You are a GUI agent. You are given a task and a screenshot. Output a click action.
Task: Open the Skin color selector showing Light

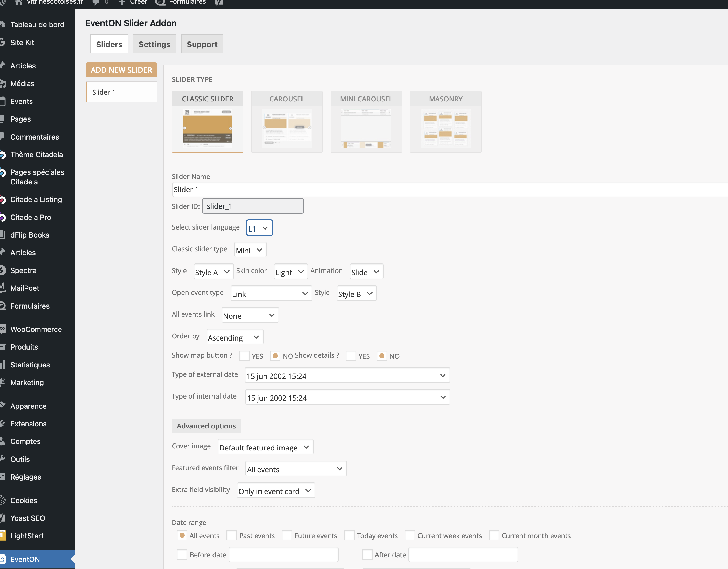[x=290, y=272]
